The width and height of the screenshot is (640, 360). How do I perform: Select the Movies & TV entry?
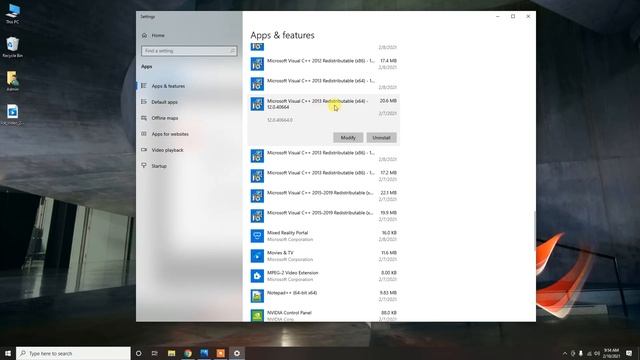click(x=324, y=256)
